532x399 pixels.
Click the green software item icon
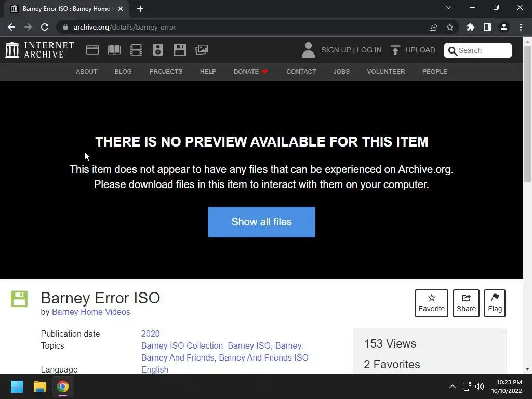[19, 299]
